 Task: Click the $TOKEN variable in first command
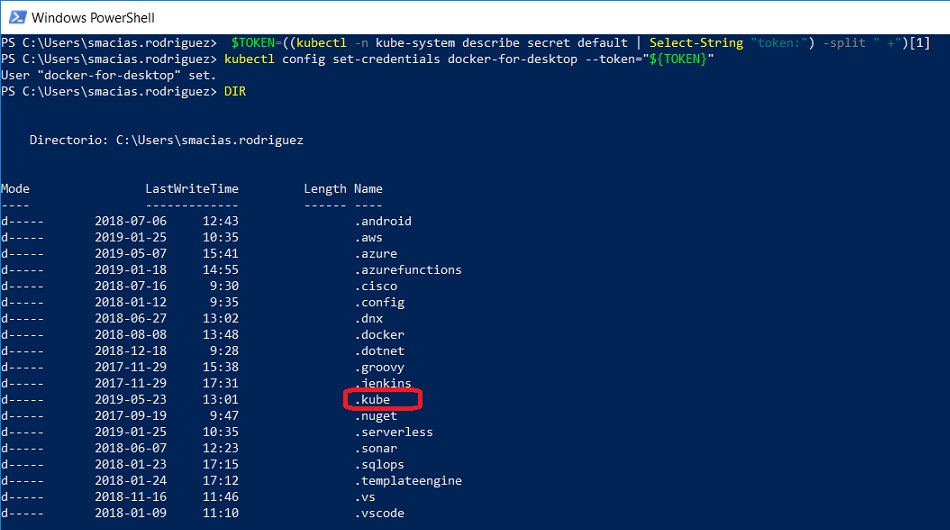click(253, 43)
